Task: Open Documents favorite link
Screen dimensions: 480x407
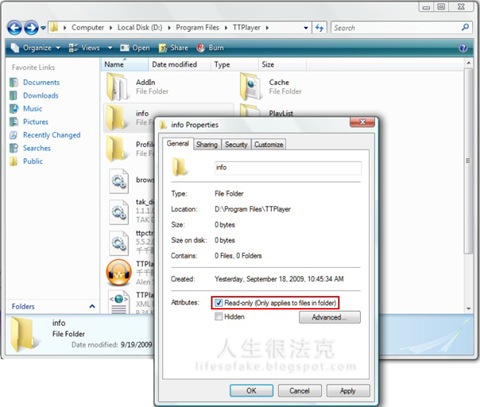Action: pyautogui.click(x=41, y=82)
